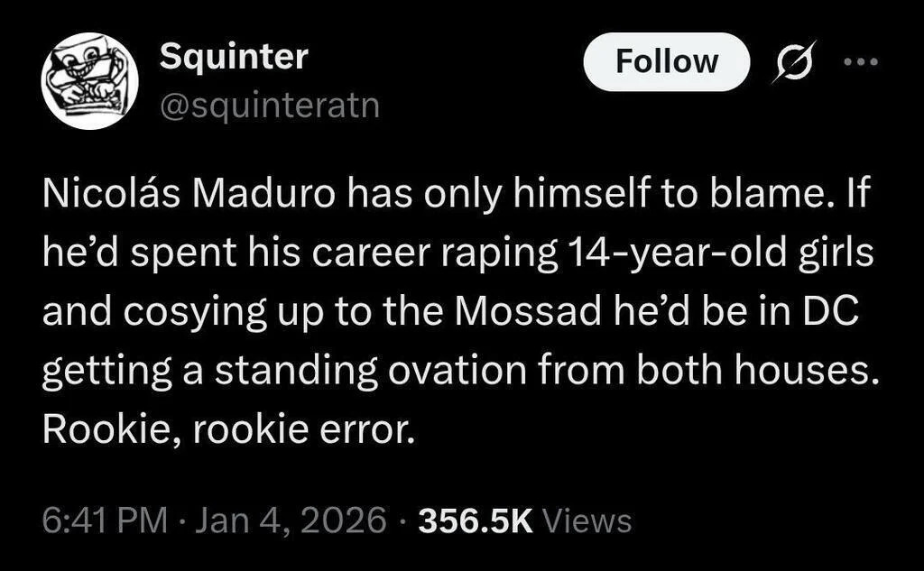Click the Views label
The width and height of the screenshot is (924, 571).
[x=589, y=520]
